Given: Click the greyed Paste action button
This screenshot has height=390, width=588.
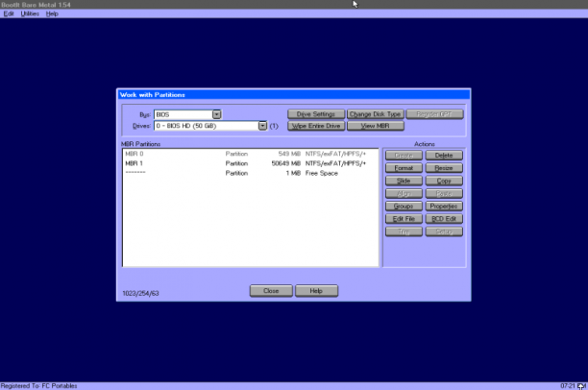Looking at the screenshot, I should click(444, 193).
